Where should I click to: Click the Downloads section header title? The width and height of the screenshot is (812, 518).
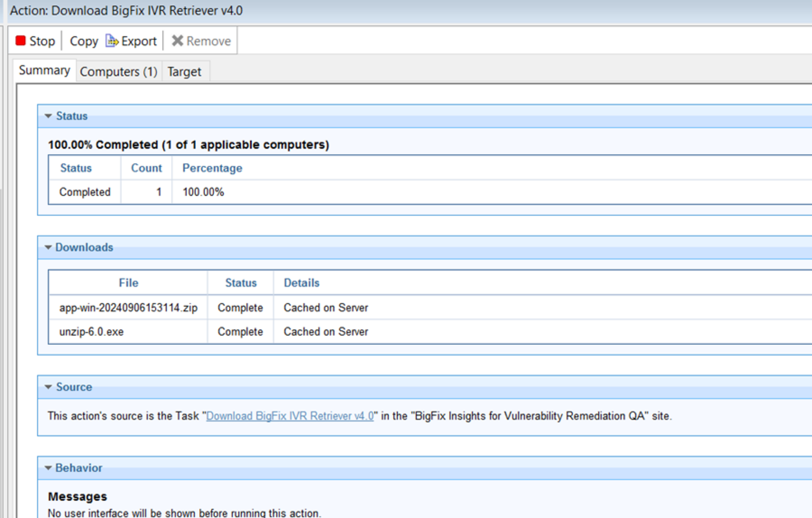click(x=84, y=247)
